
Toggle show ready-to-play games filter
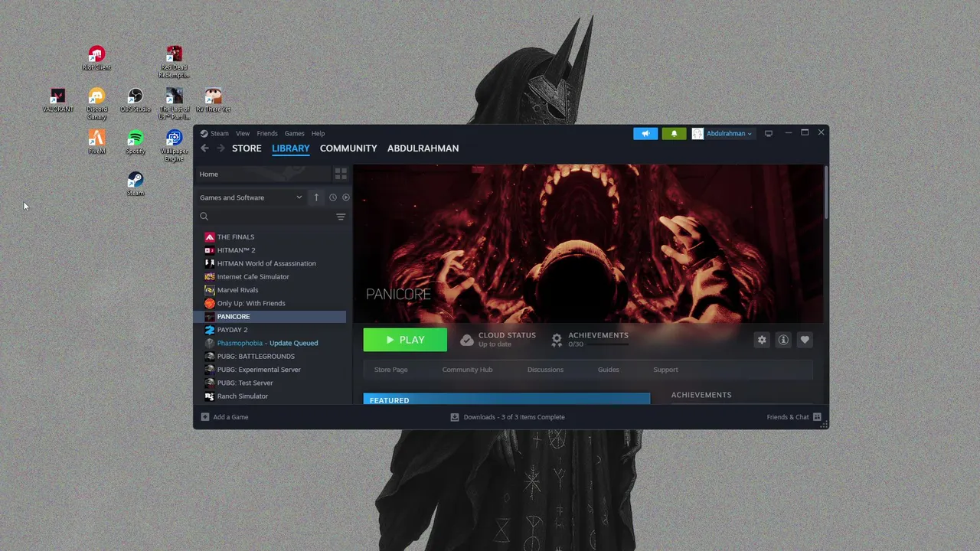pos(346,197)
